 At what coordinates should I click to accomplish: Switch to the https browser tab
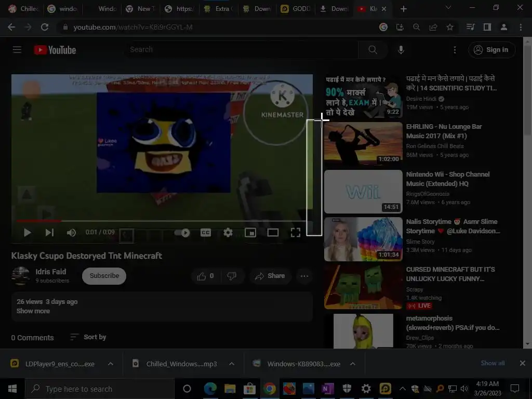[x=179, y=9]
